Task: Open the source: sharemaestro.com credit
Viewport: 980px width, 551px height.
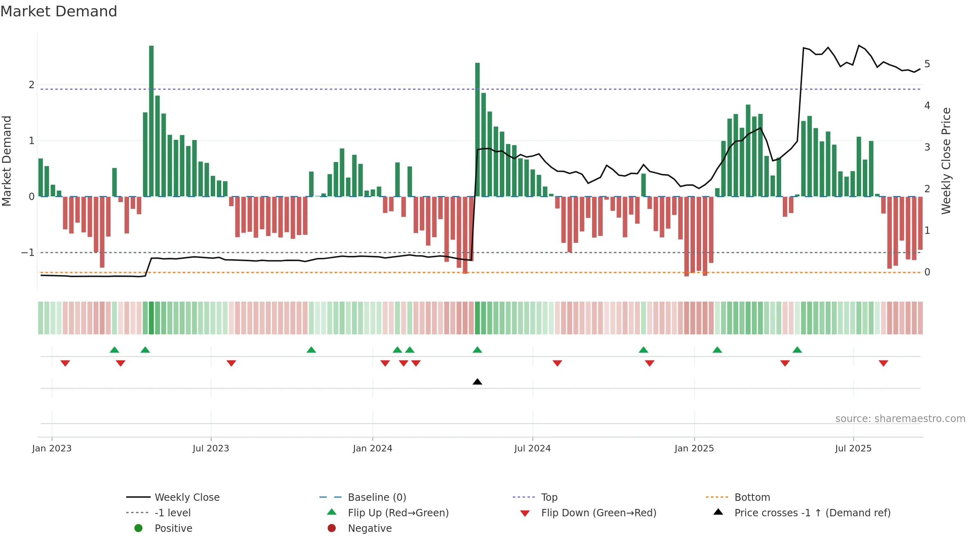Action: click(900, 418)
